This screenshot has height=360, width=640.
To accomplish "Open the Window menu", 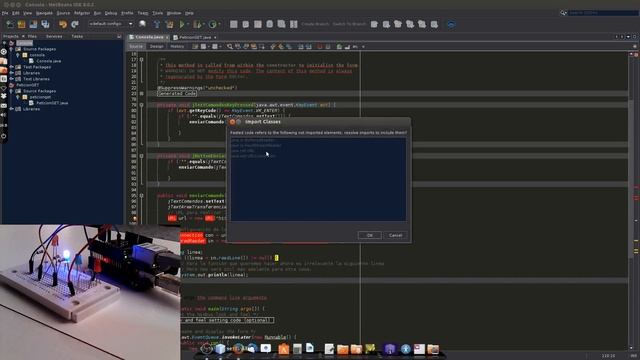I will (174, 13).
